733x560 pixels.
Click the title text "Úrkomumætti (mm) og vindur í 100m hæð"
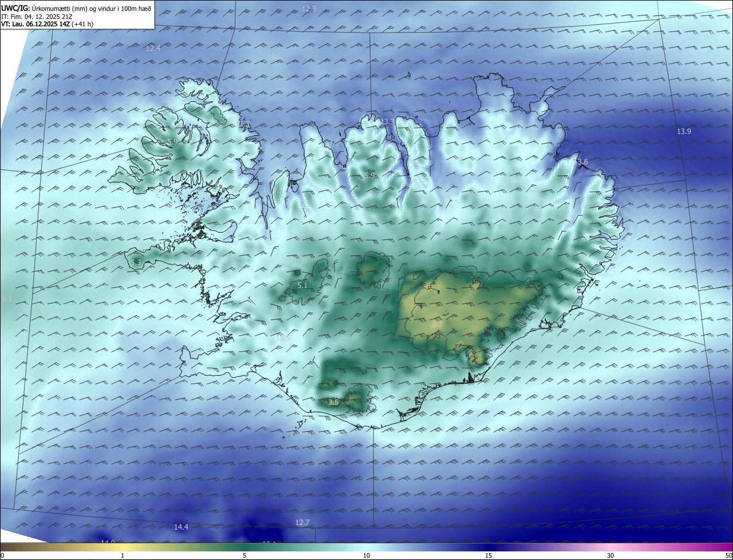tap(92, 8)
